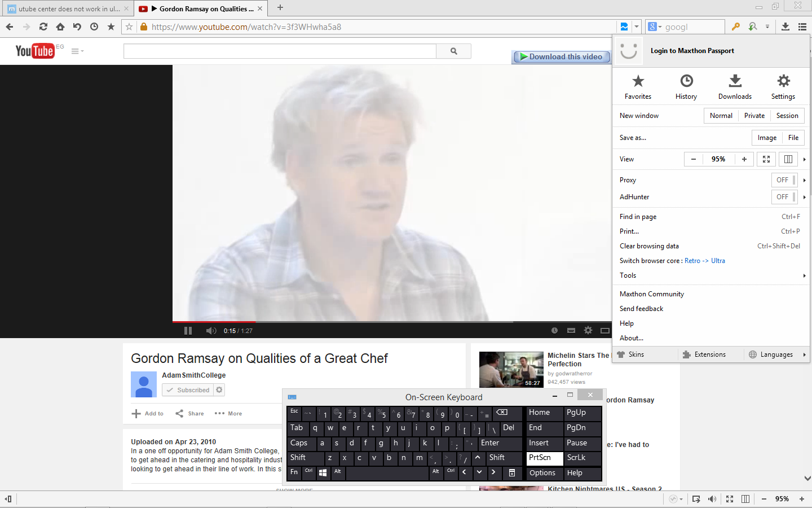Click the undo closed tab icon
The image size is (812, 508).
click(x=77, y=27)
